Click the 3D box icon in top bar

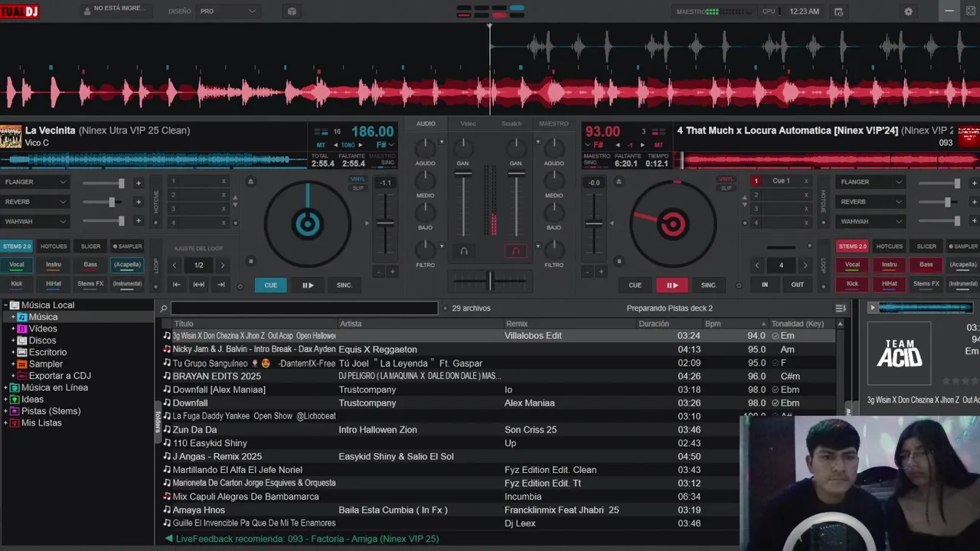292,11
